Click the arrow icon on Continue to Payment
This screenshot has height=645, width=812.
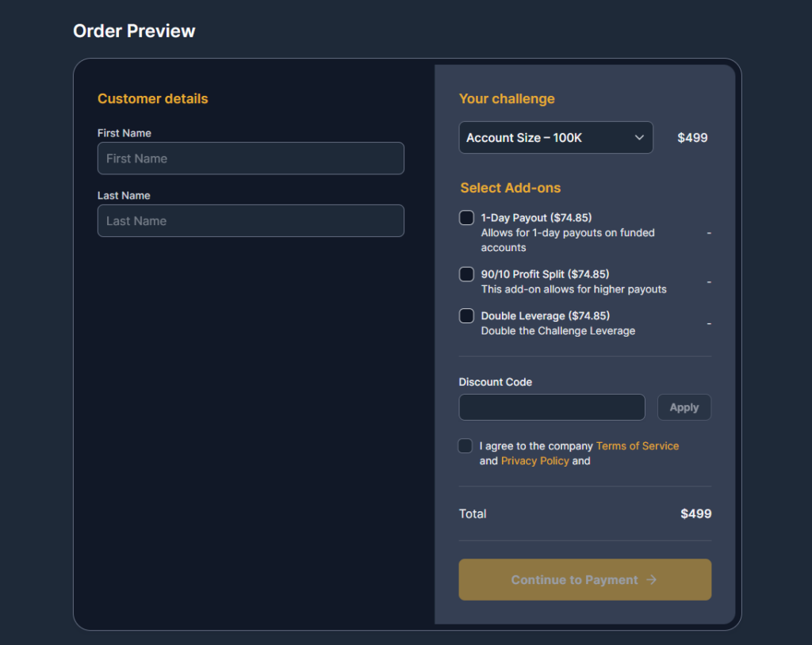point(651,579)
